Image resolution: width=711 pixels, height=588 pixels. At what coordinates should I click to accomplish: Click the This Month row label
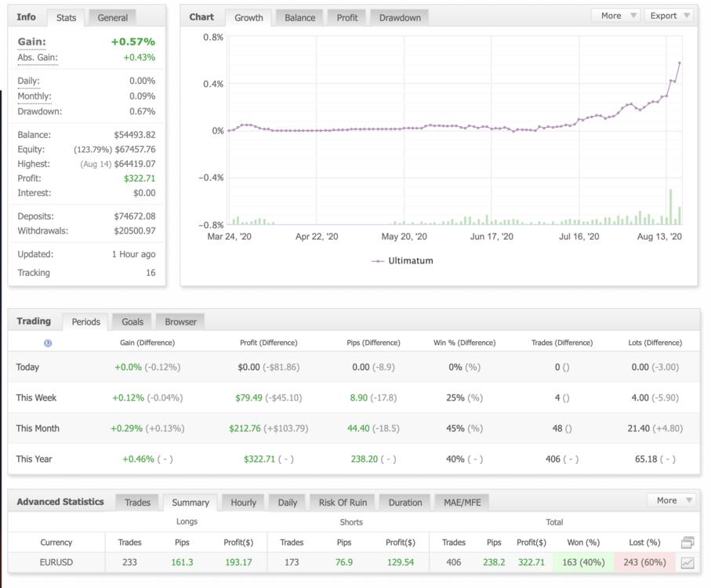[38, 428]
